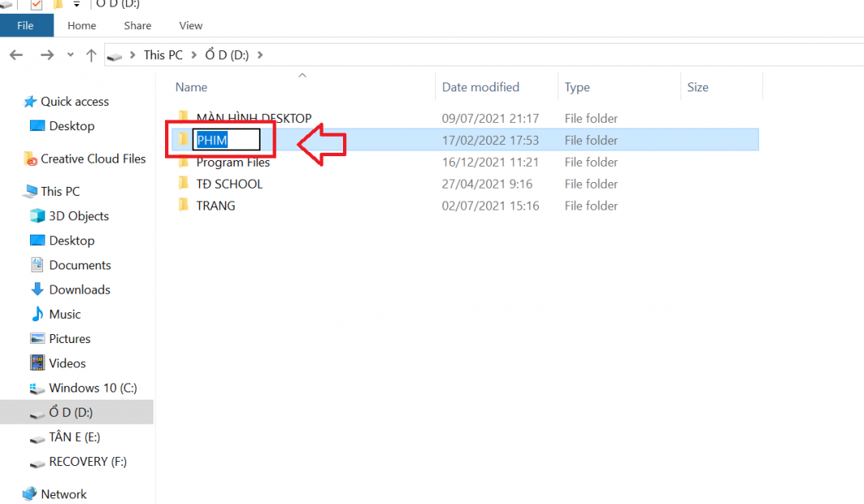Open Music folder in navigation pane

pyautogui.click(x=65, y=314)
